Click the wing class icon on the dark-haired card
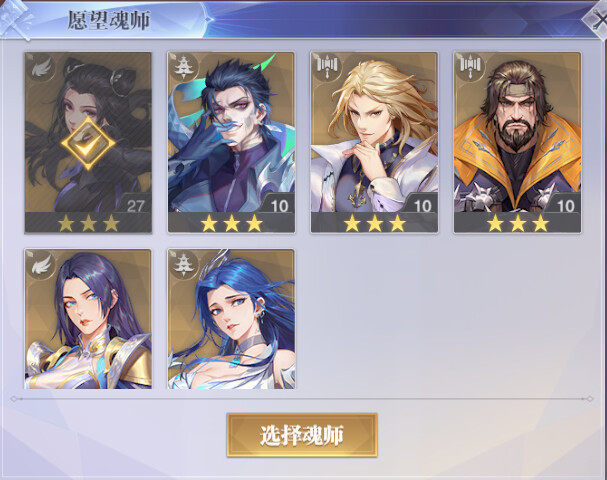The height and width of the screenshot is (480, 607). tap(41, 69)
